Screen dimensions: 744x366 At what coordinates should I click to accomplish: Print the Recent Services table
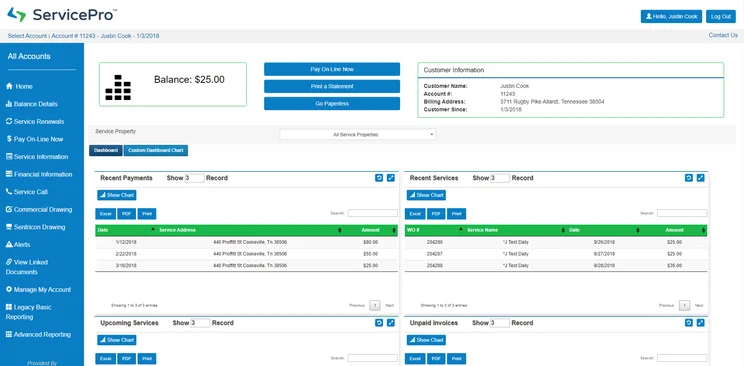456,214
